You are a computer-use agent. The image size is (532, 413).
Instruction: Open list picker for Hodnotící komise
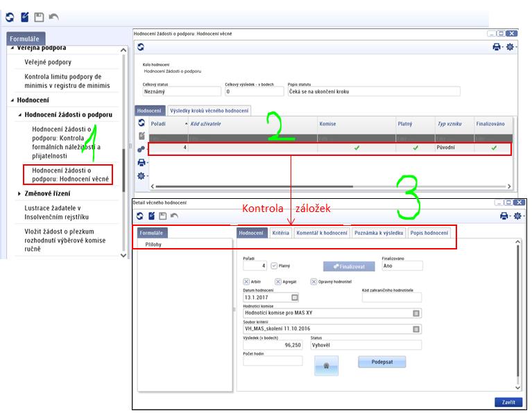coord(416,313)
